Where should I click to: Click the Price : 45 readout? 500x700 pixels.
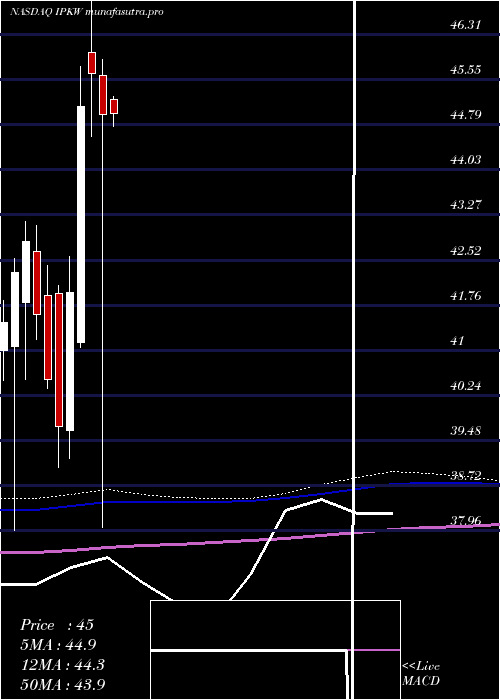coord(57,625)
